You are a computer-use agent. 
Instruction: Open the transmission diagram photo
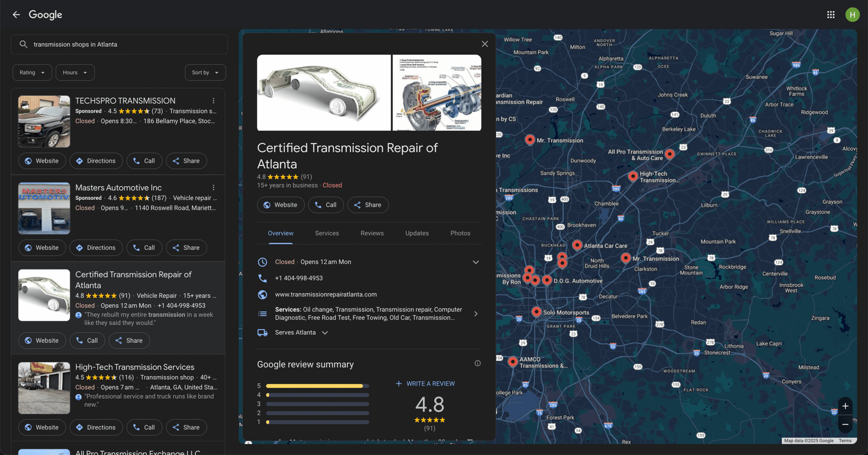click(x=437, y=93)
